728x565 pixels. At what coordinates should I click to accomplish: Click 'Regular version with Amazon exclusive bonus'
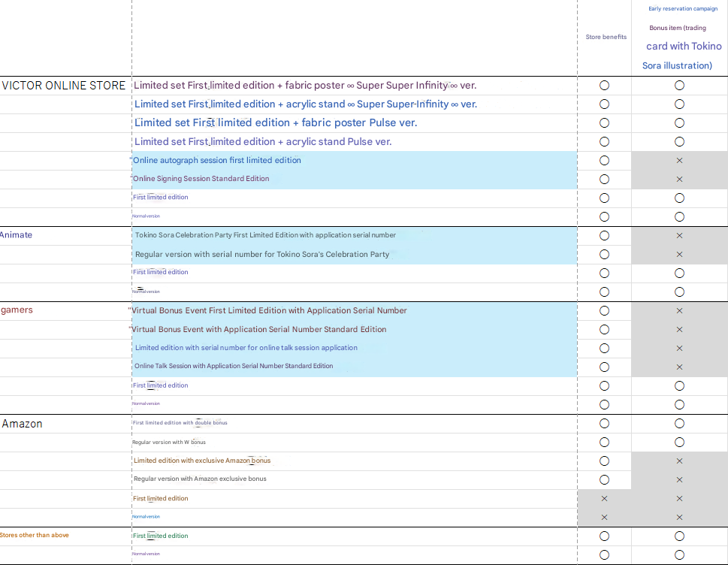click(x=200, y=479)
